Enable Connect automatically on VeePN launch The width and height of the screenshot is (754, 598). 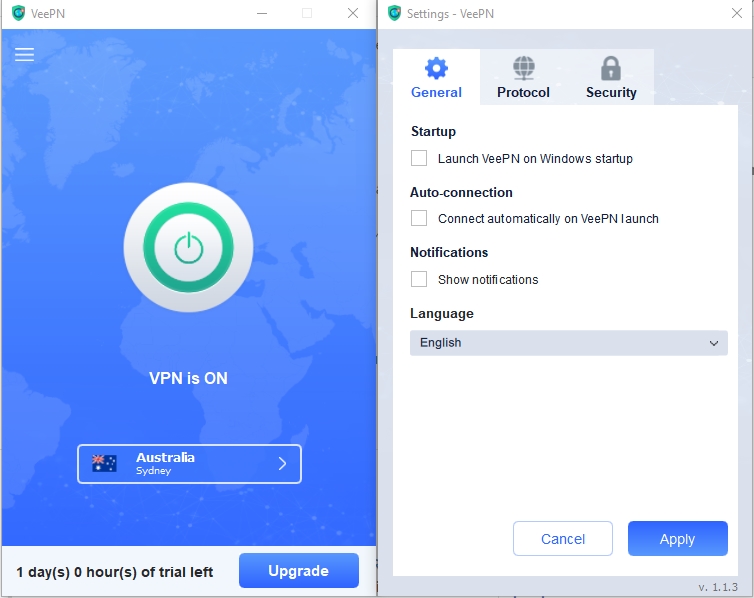coord(419,218)
